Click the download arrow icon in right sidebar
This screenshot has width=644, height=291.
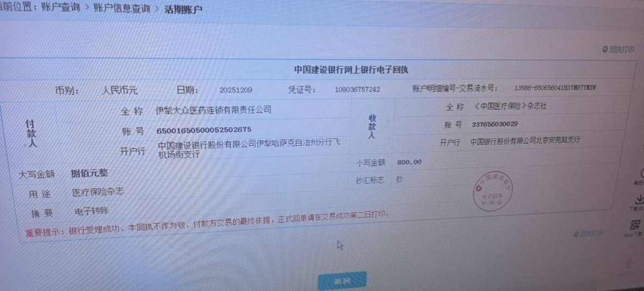(x=639, y=200)
